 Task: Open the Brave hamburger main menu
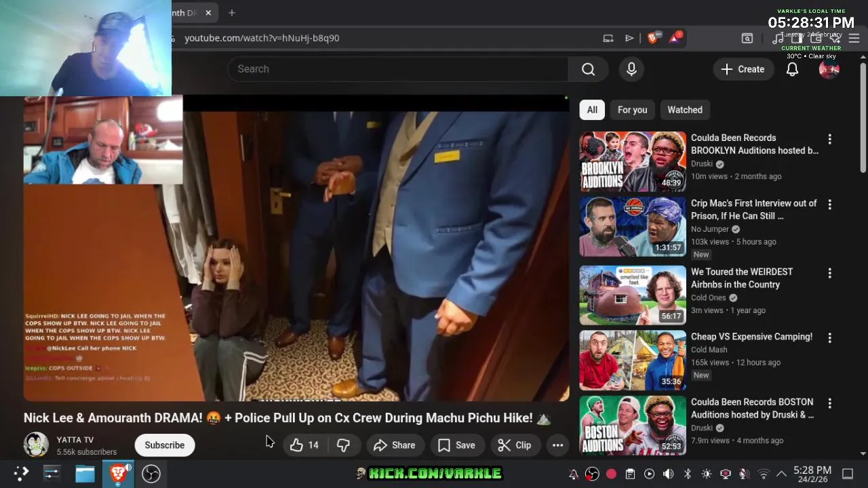click(x=854, y=38)
